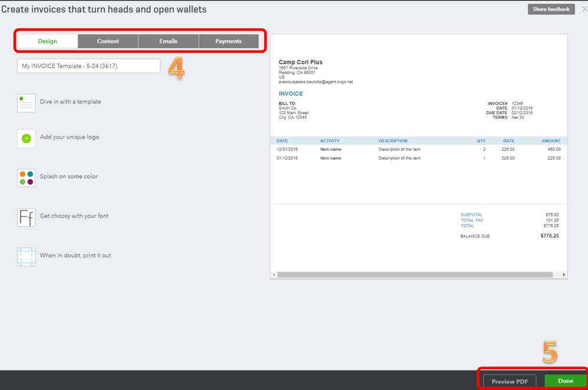This screenshot has width=588, height=390.
Task: Click Preview PDF button
Action: (510, 381)
